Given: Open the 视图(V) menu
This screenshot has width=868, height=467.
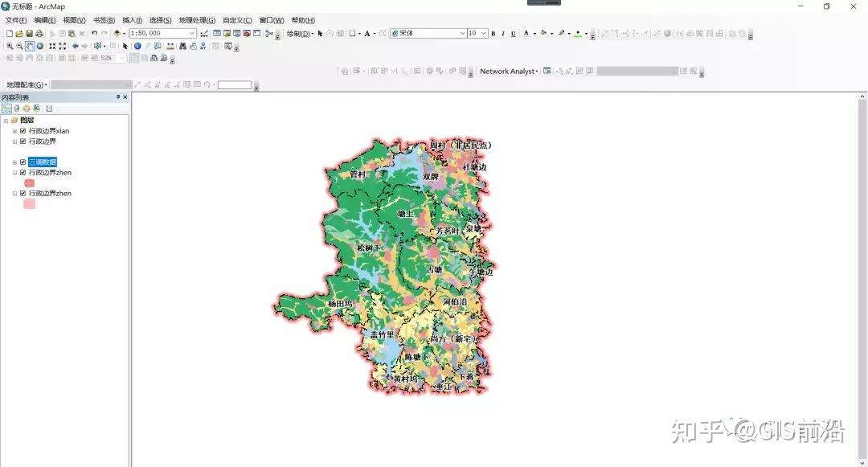Looking at the screenshot, I should click(74, 20).
